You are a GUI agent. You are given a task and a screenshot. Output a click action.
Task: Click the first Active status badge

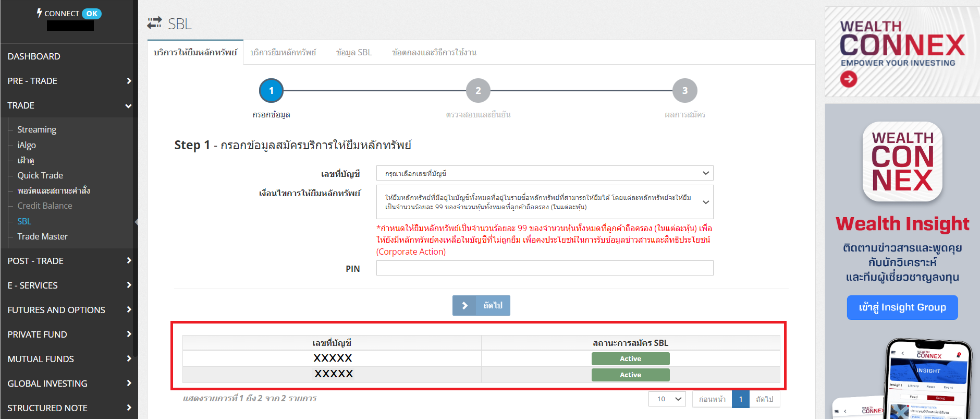point(630,359)
